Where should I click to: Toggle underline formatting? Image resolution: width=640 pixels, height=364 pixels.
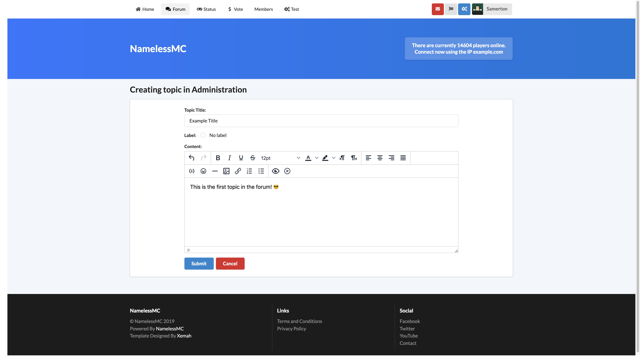pos(241,158)
